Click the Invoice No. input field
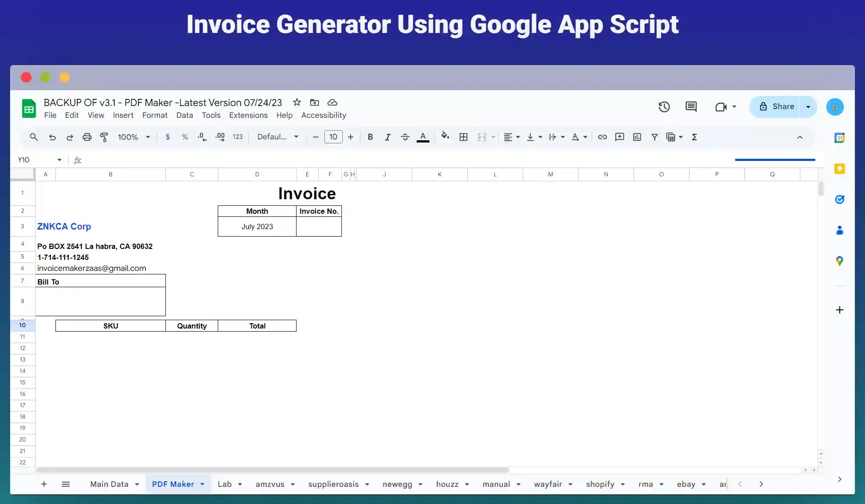 tap(319, 226)
